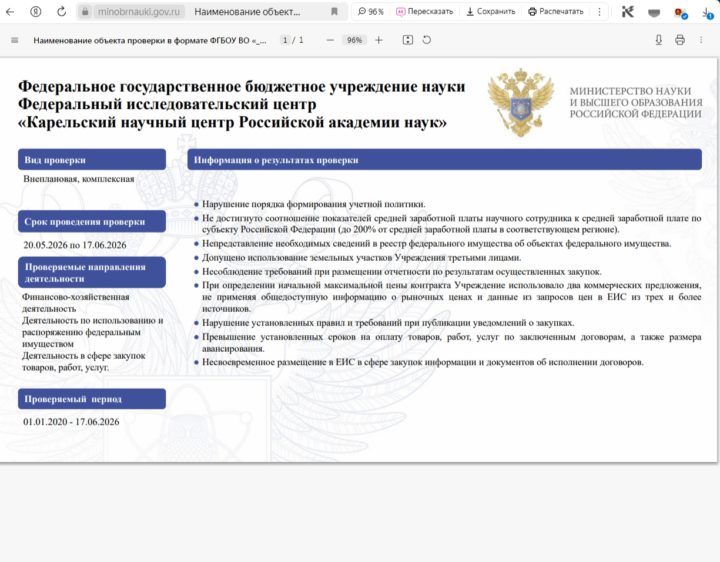The width and height of the screenshot is (720, 562).
Task: Click the PDF document title in viewer toolbar
Action: (150, 40)
